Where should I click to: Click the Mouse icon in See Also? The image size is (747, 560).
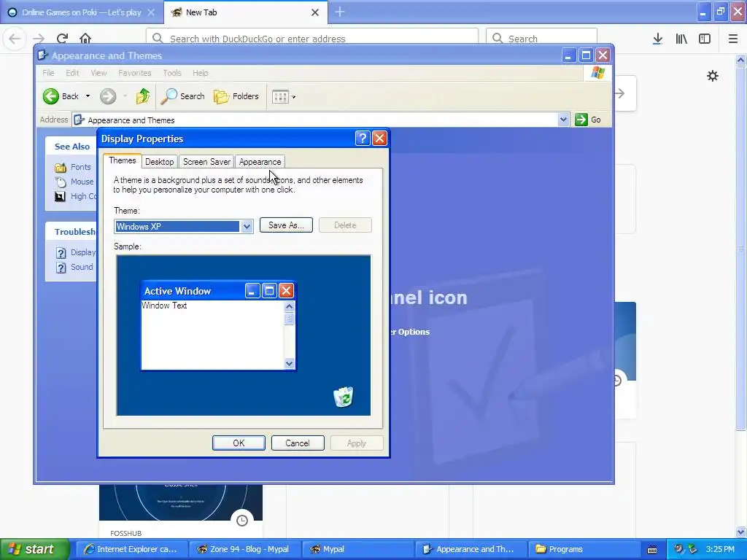61,182
